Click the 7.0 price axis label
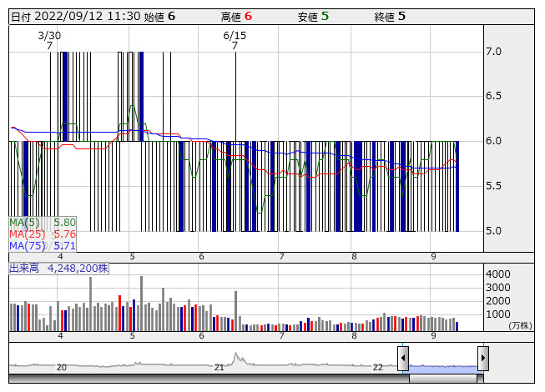Screen dimensions: 545x392 point(493,52)
